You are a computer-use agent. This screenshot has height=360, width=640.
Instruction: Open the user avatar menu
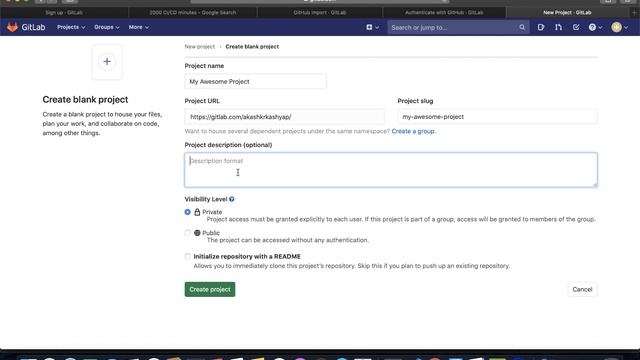(x=620, y=27)
